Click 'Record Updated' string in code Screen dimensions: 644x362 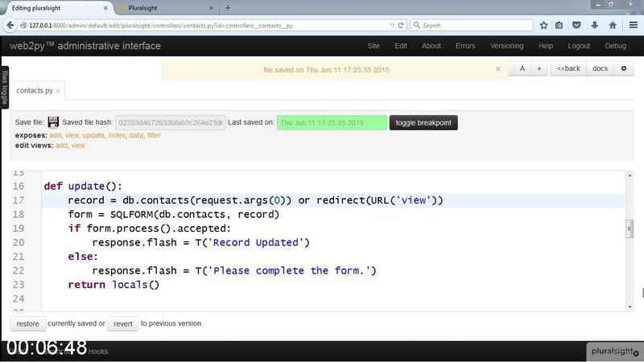click(x=255, y=243)
